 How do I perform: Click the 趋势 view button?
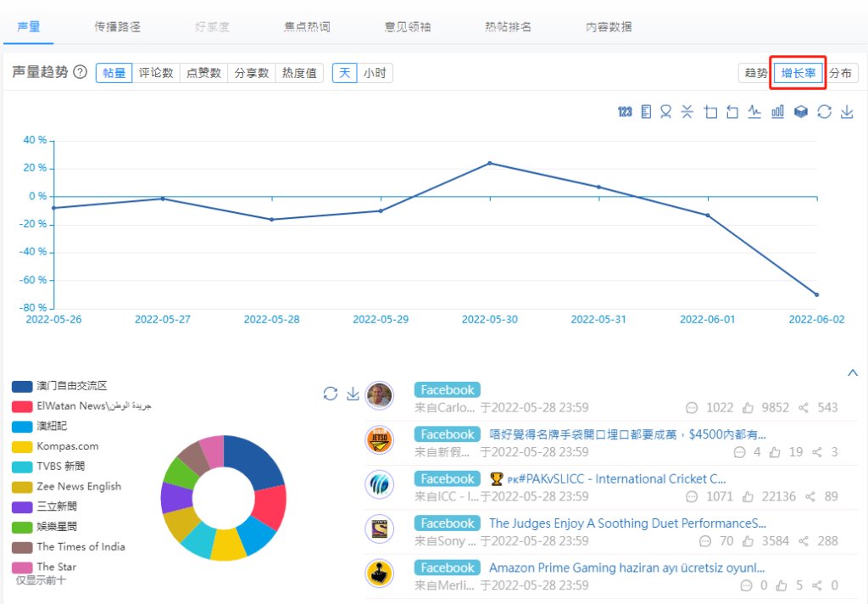tap(755, 73)
